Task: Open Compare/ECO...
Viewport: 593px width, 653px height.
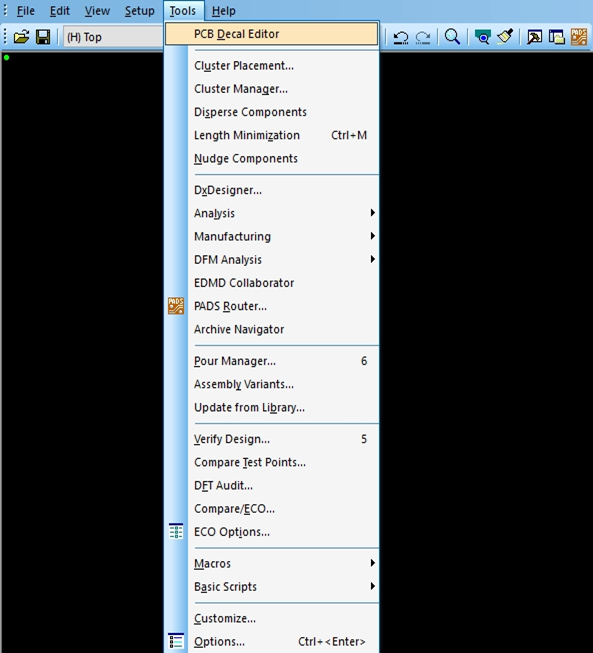Action: coord(272,509)
